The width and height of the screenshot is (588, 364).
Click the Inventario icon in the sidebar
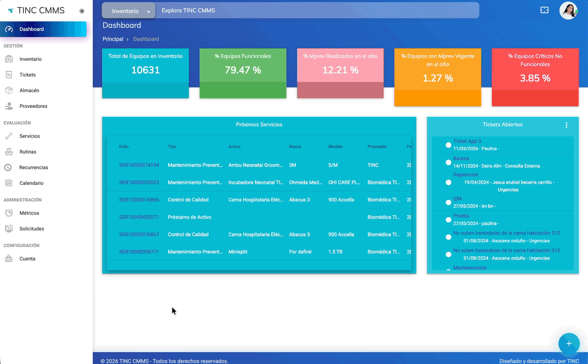[9, 59]
